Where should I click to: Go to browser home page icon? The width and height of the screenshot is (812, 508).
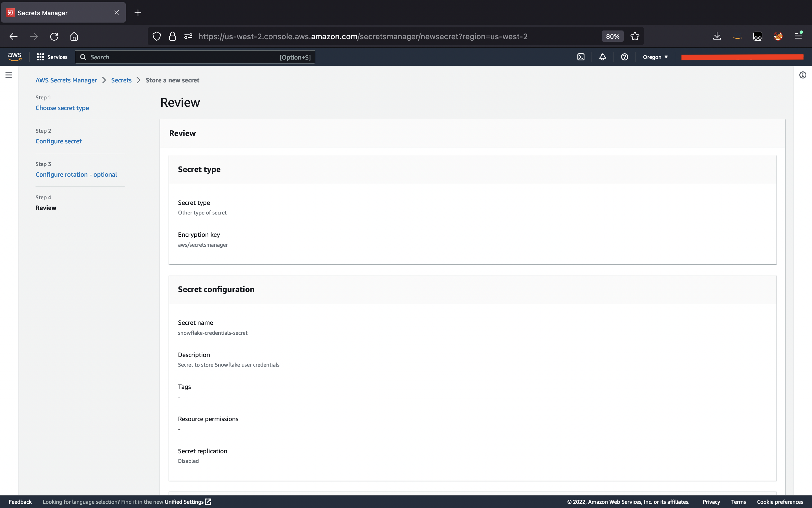(x=74, y=36)
